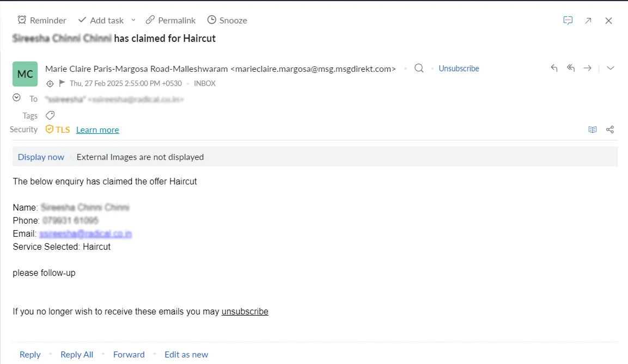Screen dimensions: 628x364
Task: Click the Learn more security link
Action: pyautogui.click(x=97, y=129)
